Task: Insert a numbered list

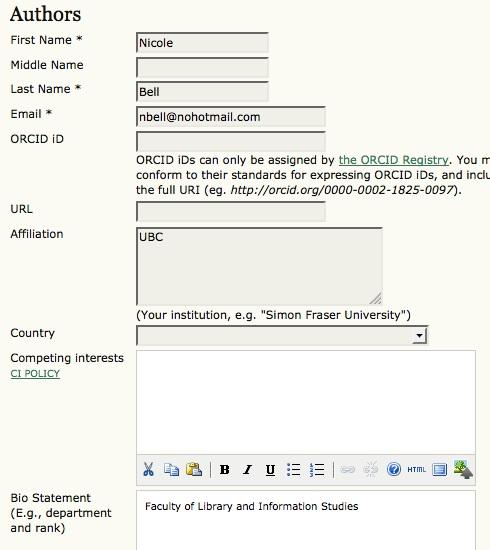Action: click(316, 469)
